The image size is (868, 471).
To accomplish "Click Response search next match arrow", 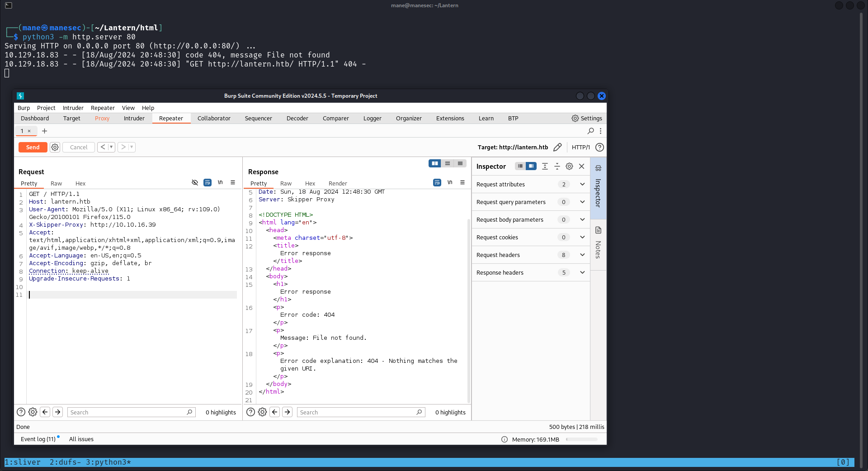I will (287, 412).
